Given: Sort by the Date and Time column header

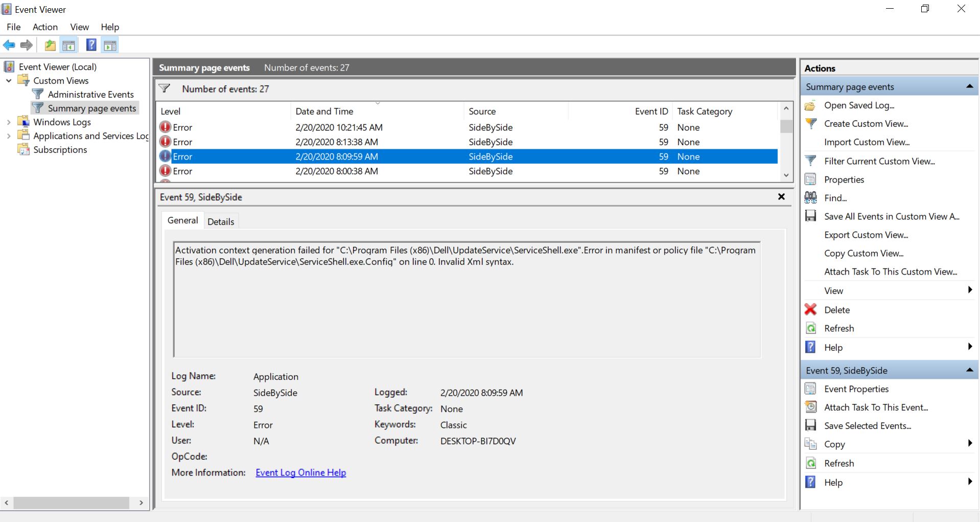Looking at the screenshot, I should pos(378,111).
